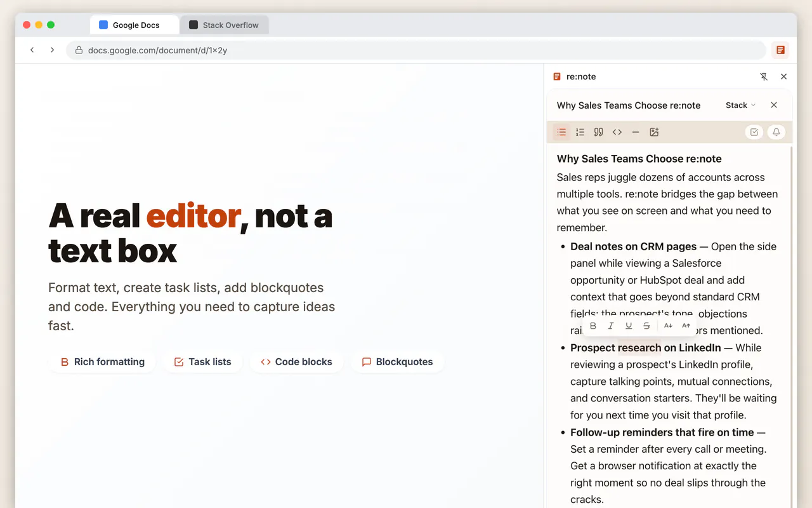Set a reminder with the bell icon
The height and width of the screenshot is (508, 812).
coord(776,132)
